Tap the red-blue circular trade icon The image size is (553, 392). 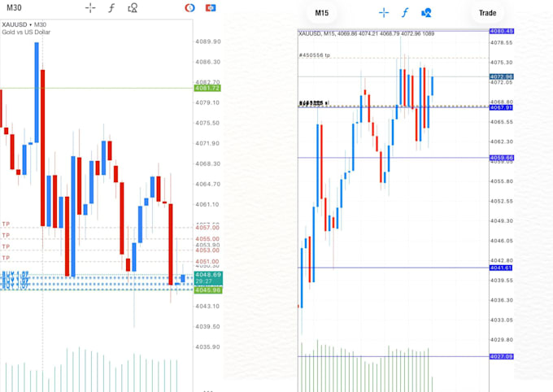189,8
